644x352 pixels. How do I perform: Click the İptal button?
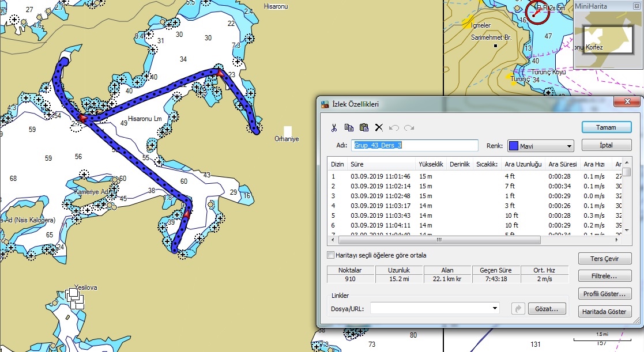click(607, 145)
